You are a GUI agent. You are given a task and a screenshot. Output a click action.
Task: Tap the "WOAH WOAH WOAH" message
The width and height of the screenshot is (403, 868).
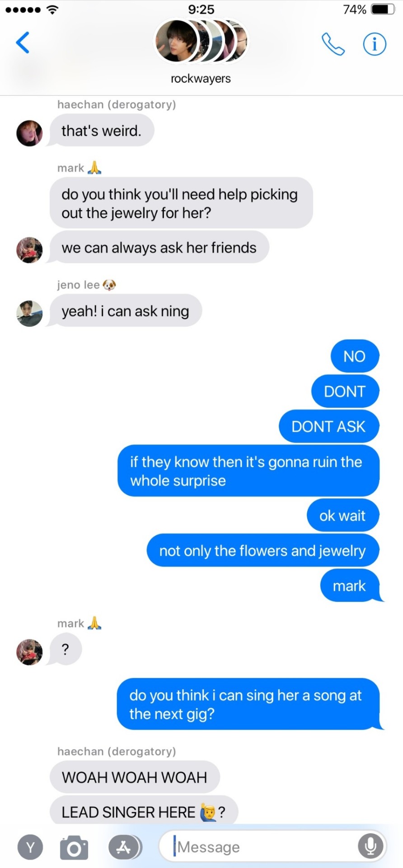pos(135,777)
